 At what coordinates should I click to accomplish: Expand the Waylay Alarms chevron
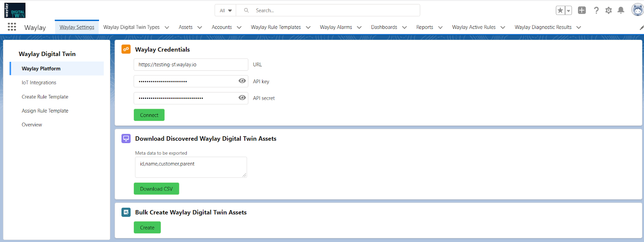click(359, 27)
